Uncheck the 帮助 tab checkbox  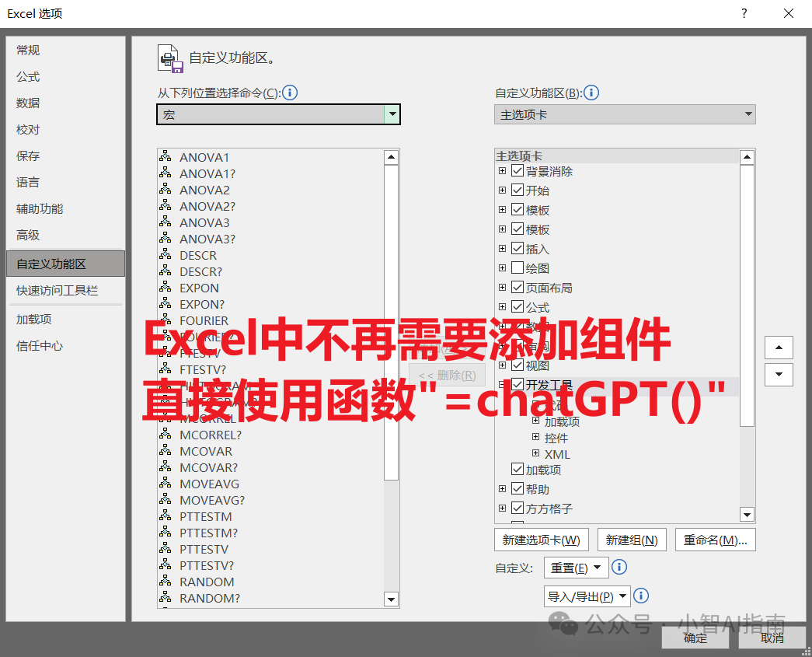click(x=518, y=488)
